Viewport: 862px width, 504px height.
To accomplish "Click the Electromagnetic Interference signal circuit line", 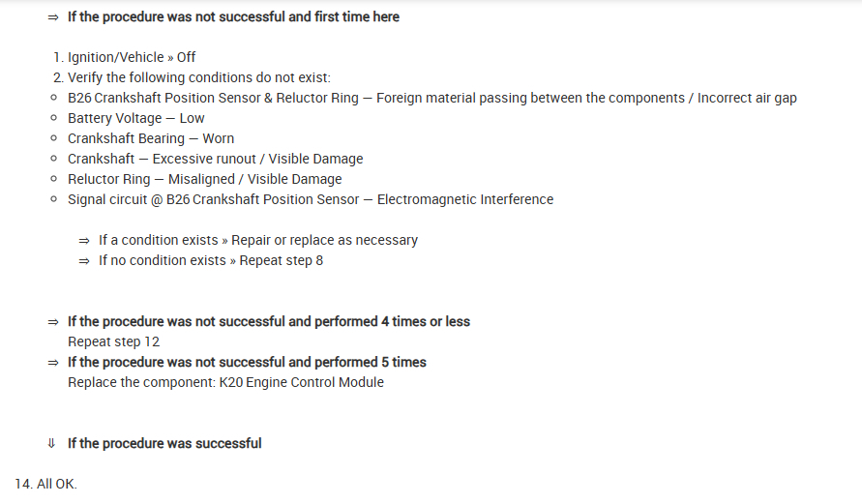I will 310,199.
